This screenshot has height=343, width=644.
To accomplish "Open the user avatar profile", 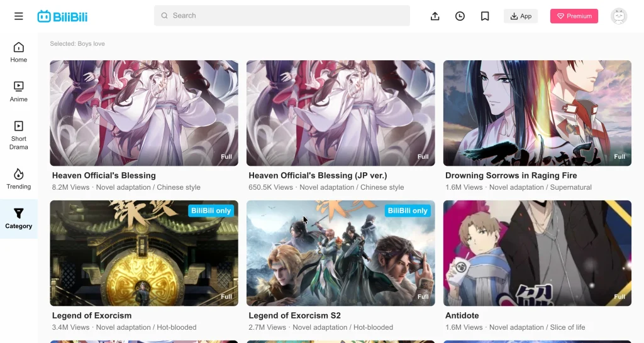I will pos(619,16).
